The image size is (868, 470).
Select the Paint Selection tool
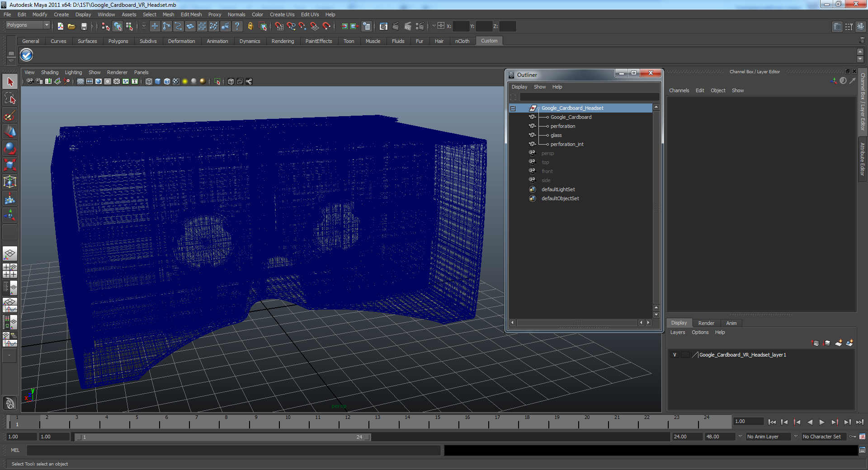(x=10, y=115)
